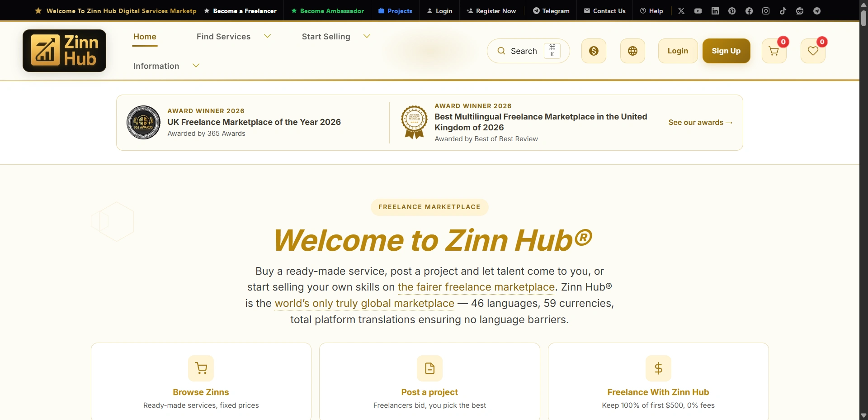
Task: Open the currency selector dollar icon
Action: [x=594, y=51]
